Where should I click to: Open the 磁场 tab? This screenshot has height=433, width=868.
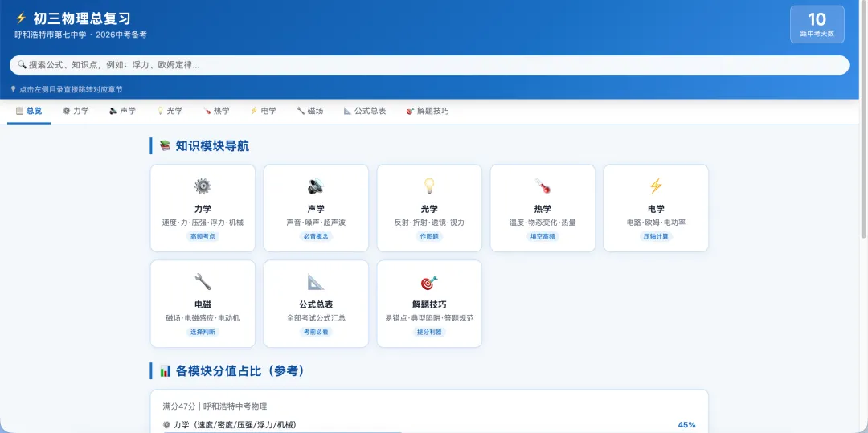(x=310, y=111)
